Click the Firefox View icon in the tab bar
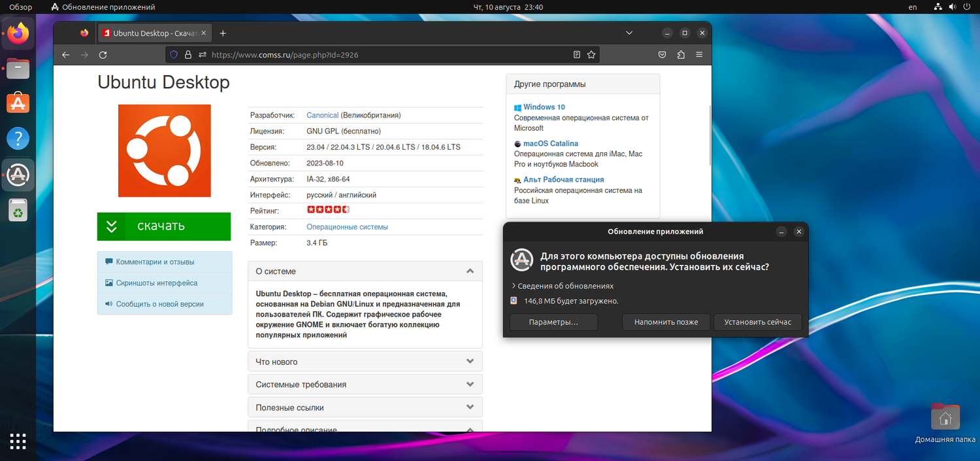980x461 pixels. coord(84,33)
